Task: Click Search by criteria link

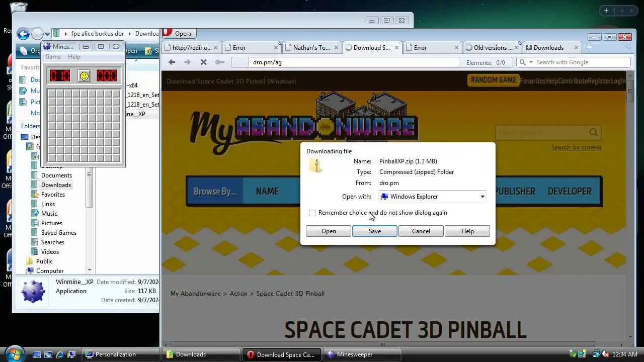Action: (576, 147)
